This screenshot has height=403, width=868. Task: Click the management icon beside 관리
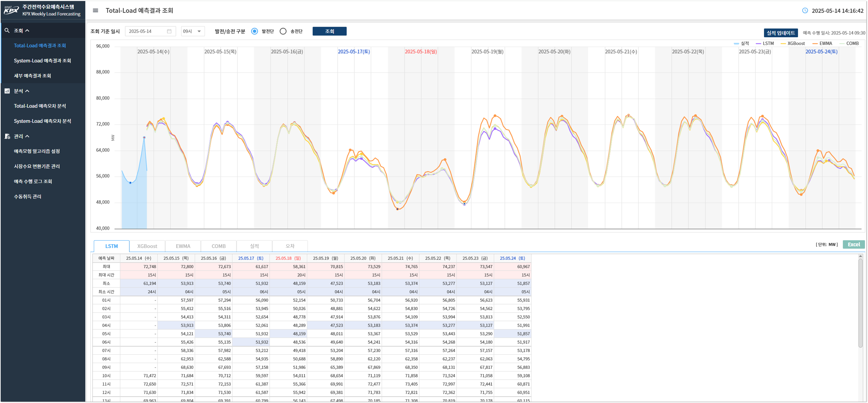(x=7, y=136)
